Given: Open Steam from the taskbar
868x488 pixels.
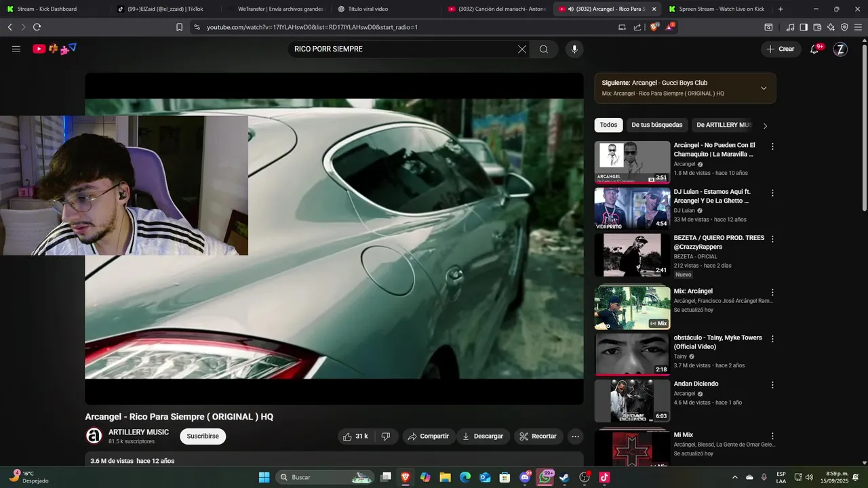Looking at the screenshot, I should 564,477.
